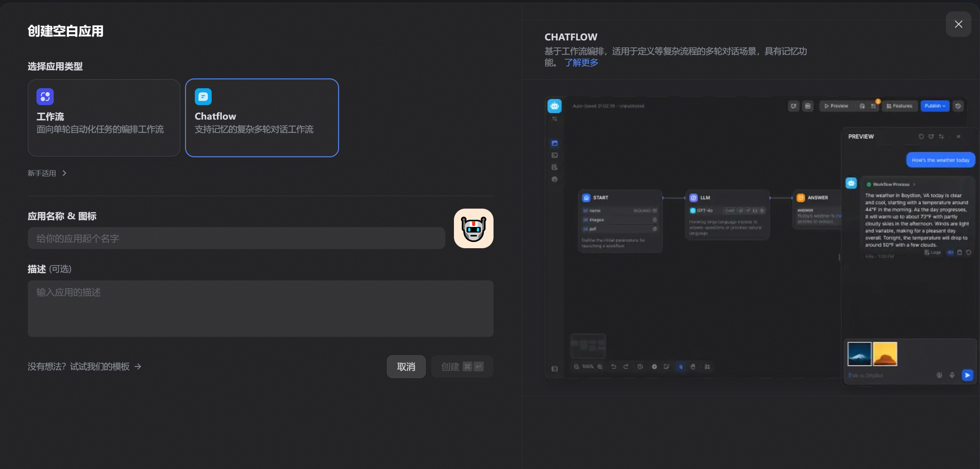Focus the 描述 description text area
980x469 pixels.
pyautogui.click(x=260, y=308)
